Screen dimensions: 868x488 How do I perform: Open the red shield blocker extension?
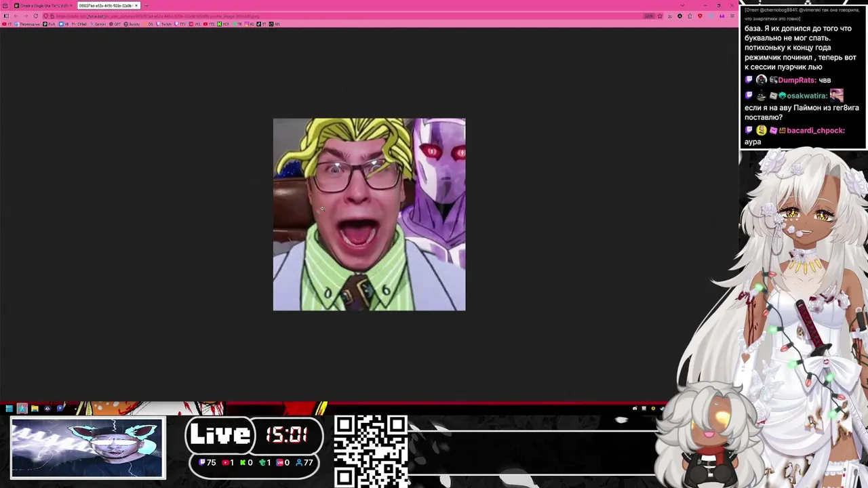coord(700,16)
